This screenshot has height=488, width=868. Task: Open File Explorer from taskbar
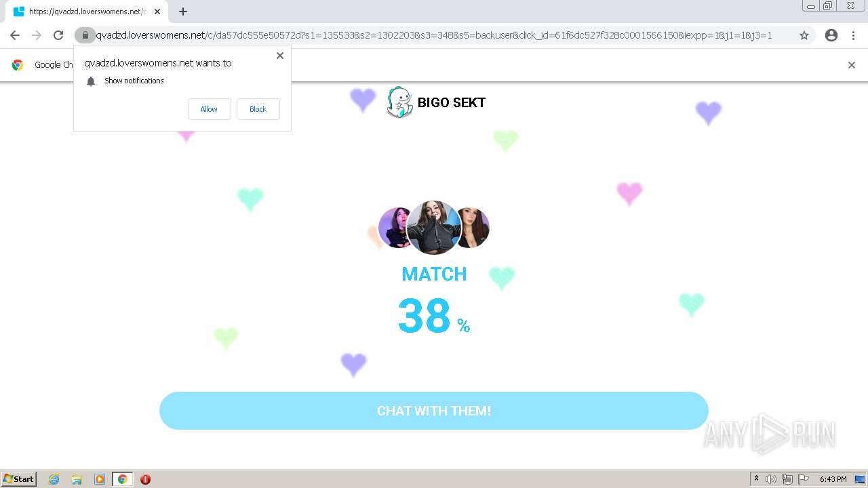coord(77,479)
